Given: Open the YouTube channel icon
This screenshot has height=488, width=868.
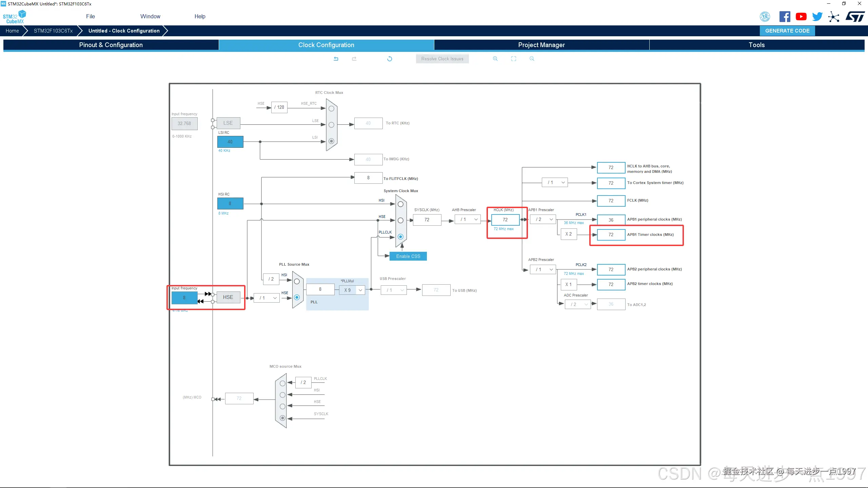Looking at the screenshot, I should 801,17.
